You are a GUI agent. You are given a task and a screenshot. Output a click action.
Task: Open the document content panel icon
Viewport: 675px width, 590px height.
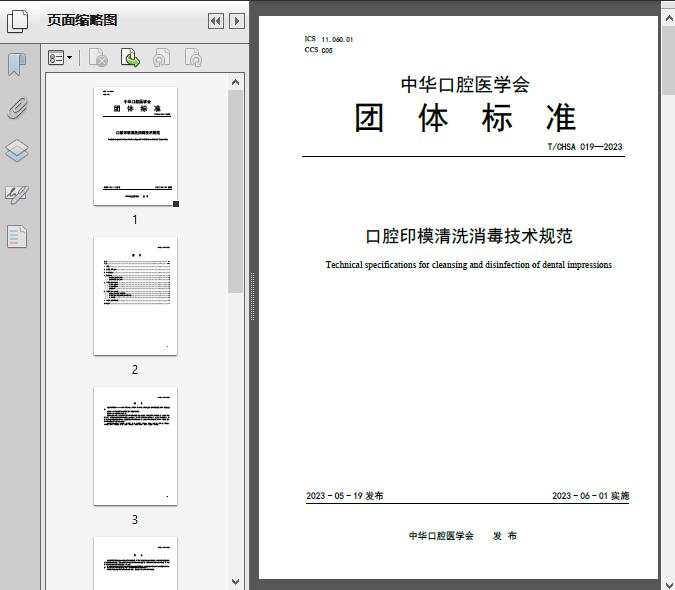[x=17, y=237]
